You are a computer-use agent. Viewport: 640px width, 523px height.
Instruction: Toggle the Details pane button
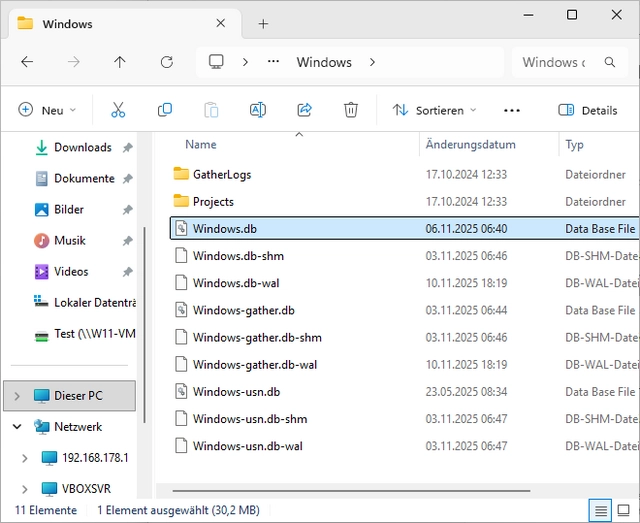587,110
